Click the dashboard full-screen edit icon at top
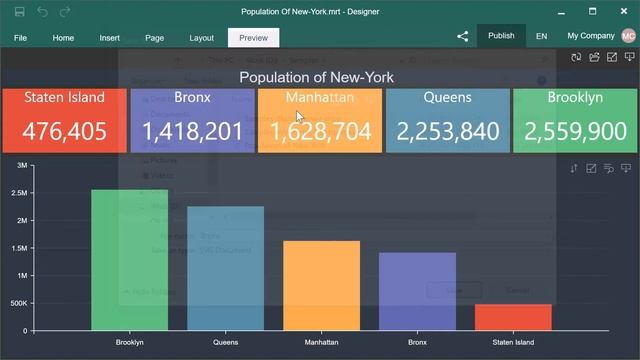Viewport: 640px width, 360px height. tap(612, 57)
